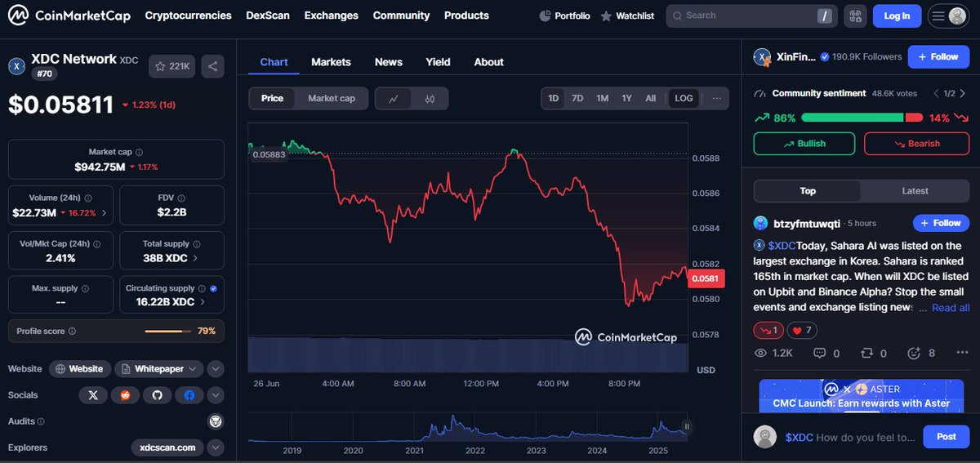Open the Watchlist star in header
Screen dimensions: 980x463
(606, 16)
